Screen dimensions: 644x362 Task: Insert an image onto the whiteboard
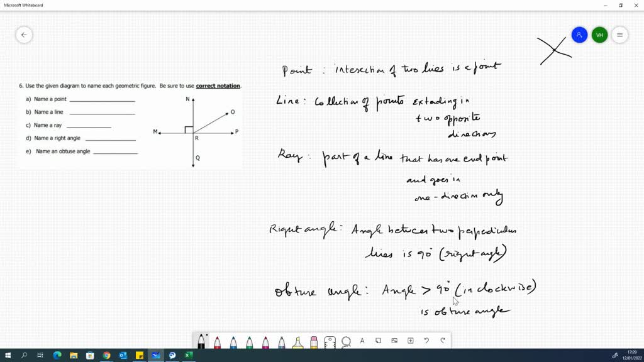(394, 341)
